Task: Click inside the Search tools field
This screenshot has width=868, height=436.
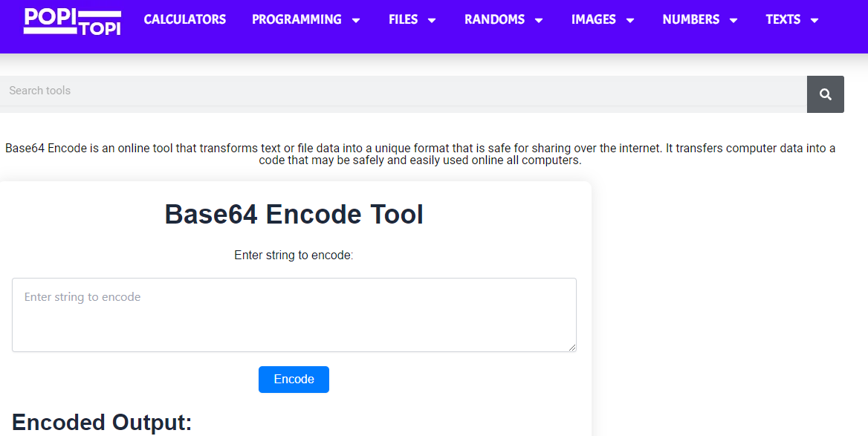Action: tap(297, 91)
